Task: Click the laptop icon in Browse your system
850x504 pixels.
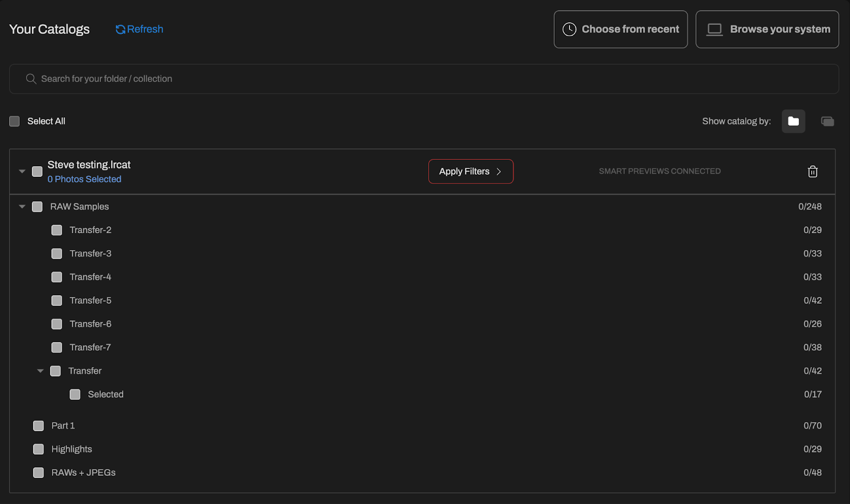Action: click(x=715, y=30)
